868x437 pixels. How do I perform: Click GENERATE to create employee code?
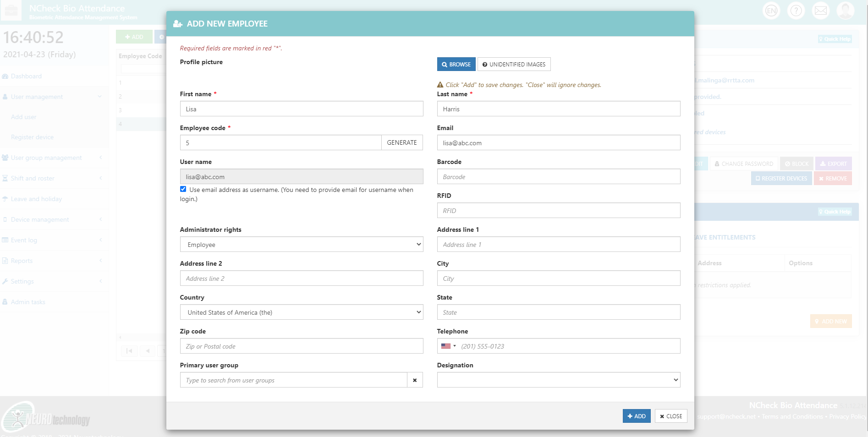(x=402, y=142)
